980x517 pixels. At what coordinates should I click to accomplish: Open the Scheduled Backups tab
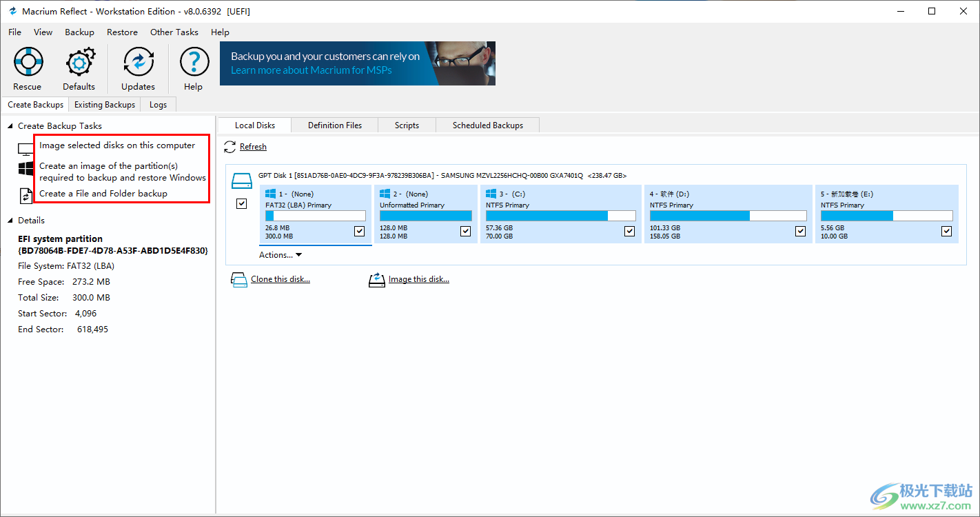tap(488, 125)
